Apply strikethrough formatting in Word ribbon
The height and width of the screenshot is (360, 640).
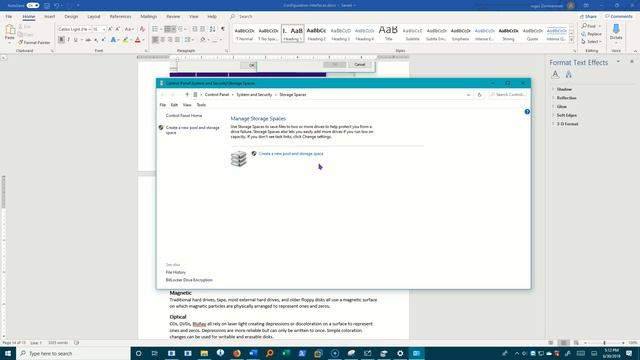(x=88, y=40)
